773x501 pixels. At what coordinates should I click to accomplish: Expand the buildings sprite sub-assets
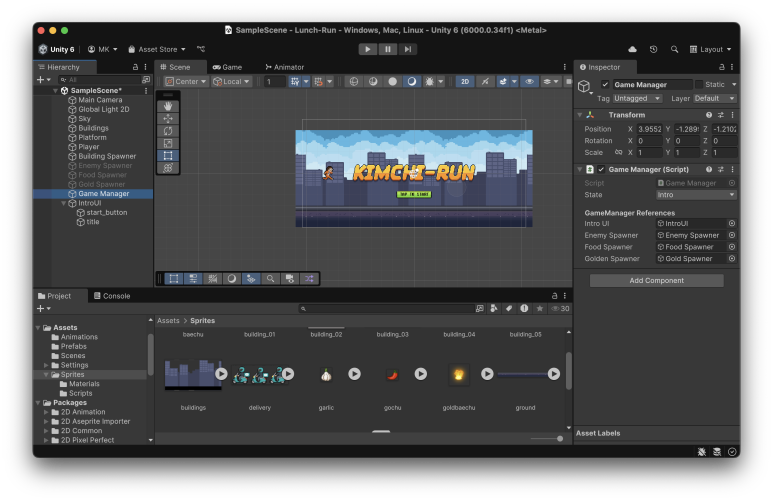221,374
